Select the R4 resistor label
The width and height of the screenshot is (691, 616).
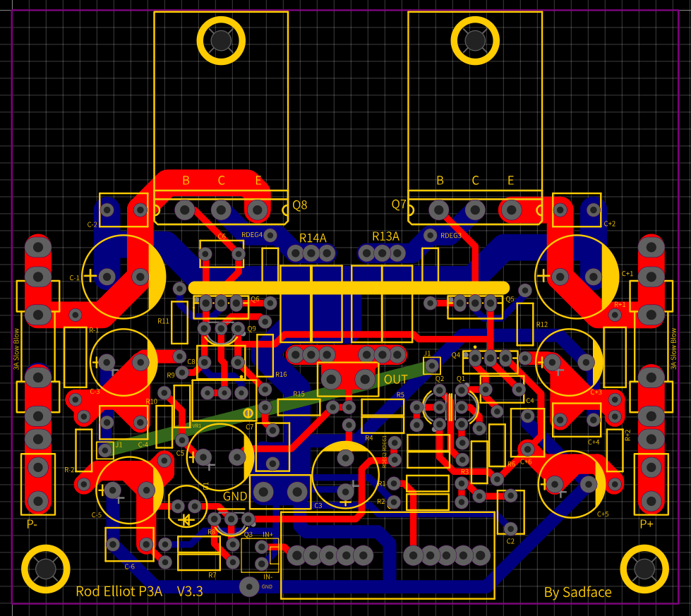point(369,438)
